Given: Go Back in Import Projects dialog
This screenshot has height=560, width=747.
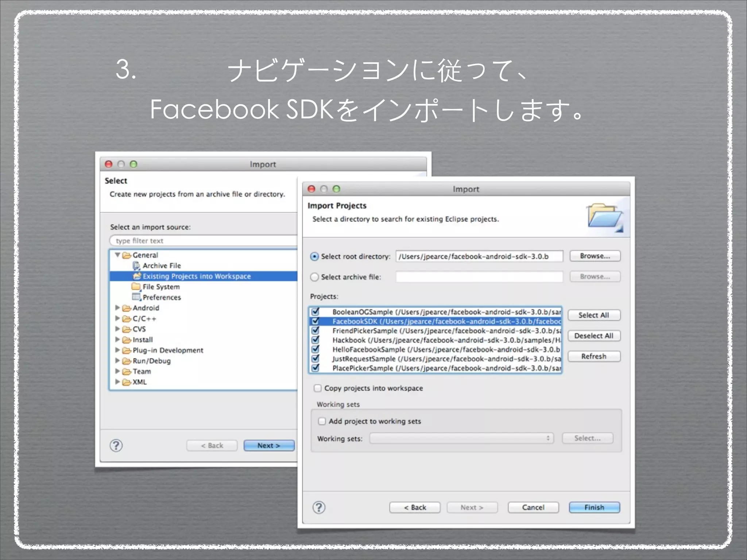Looking at the screenshot, I should click(x=415, y=507).
